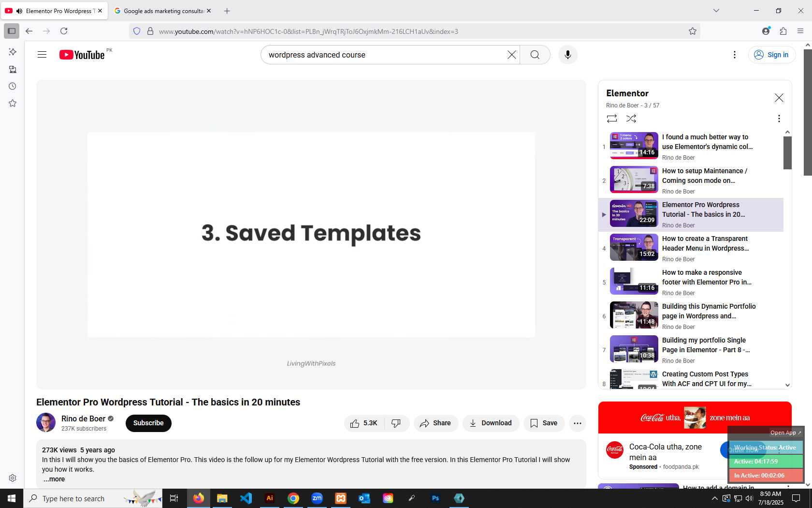Open playlist more options menu
The width and height of the screenshot is (812, 508).
point(778,119)
